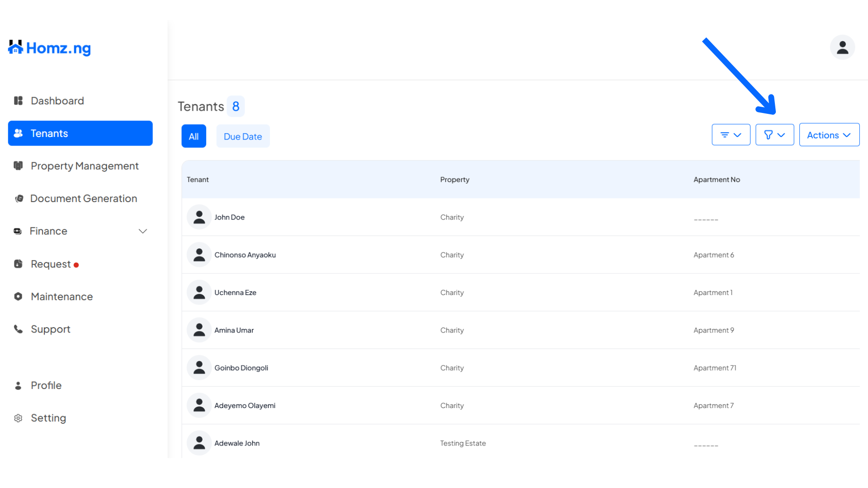Open the Actions dropdown
Image resolution: width=868 pixels, height=488 pixels.
coord(829,135)
